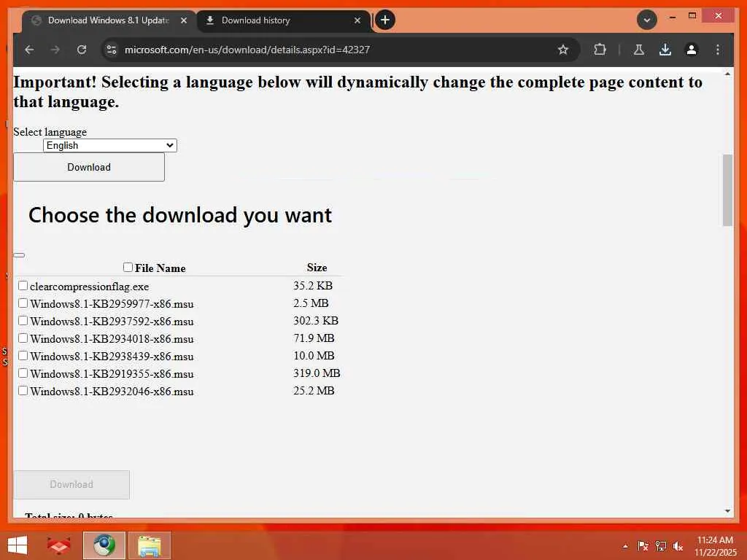Show hidden system tray icons

click(x=625, y=546)
